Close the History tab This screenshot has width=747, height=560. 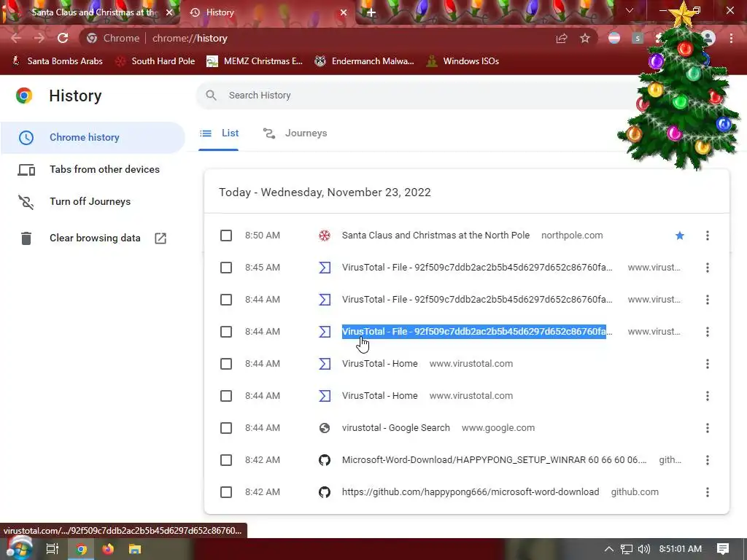(x=344, y=12)
